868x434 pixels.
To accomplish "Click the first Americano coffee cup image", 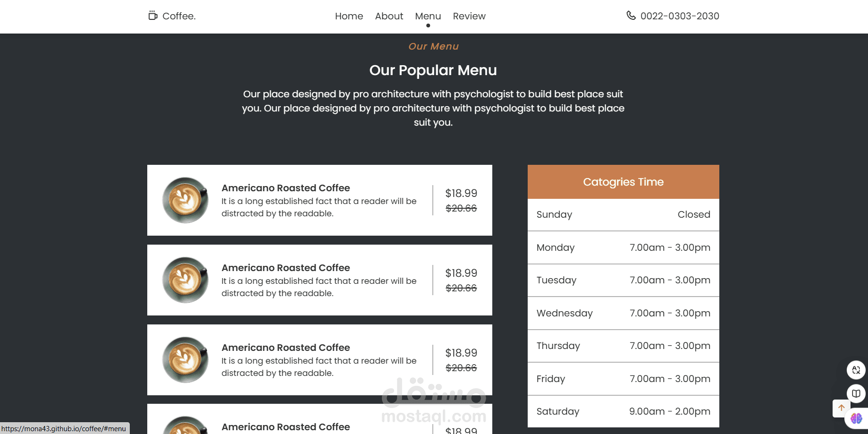I will click(185, 200).
